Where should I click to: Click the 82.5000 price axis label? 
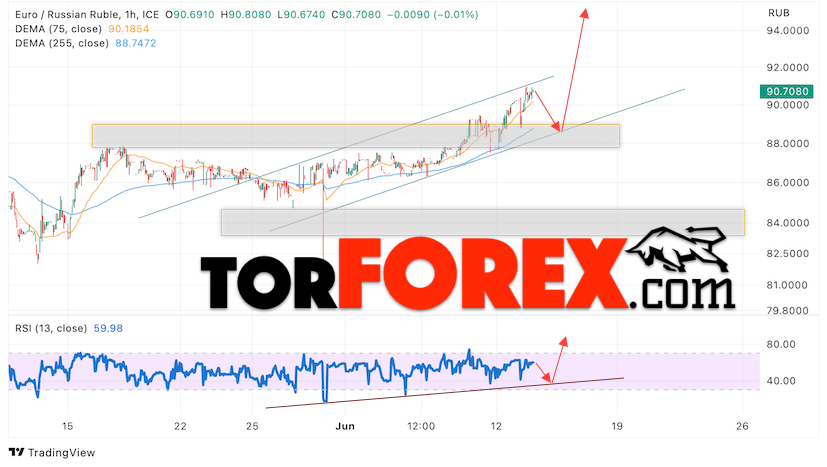[787, 253]
